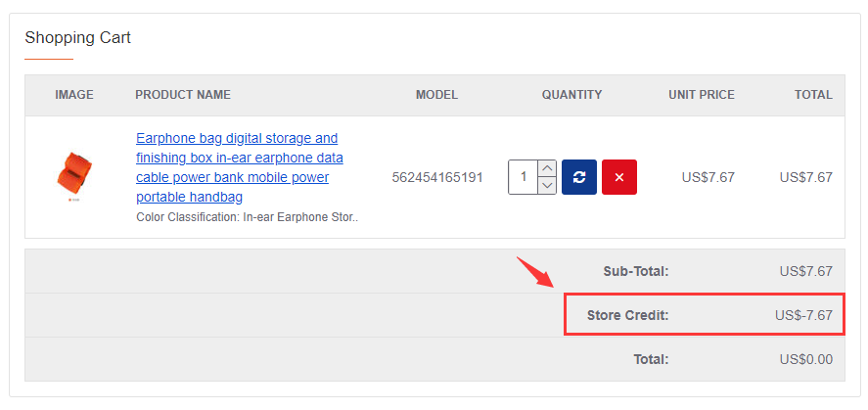The image size is (868, 410).
Task: Remove the item with the red X button
Action: [619, 177]
